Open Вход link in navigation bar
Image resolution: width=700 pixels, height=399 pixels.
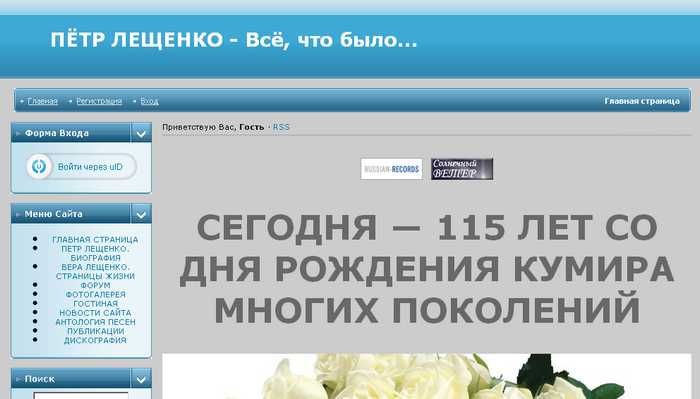[149, 101]
